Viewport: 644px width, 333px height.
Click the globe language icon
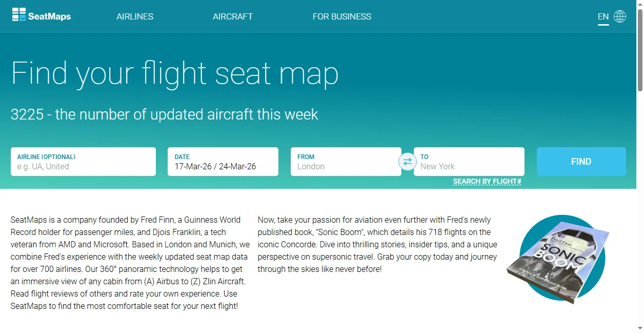tap(620, 16)
